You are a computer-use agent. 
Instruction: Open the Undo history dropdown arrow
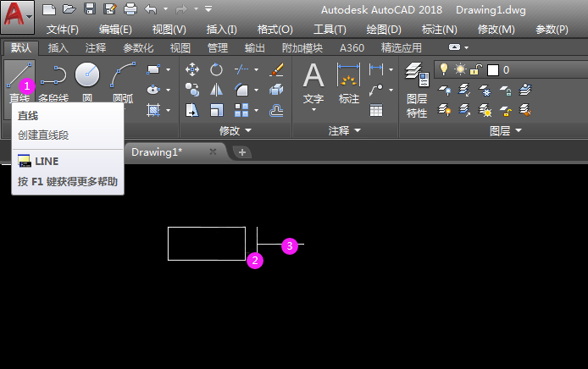(x=166, y=8)
